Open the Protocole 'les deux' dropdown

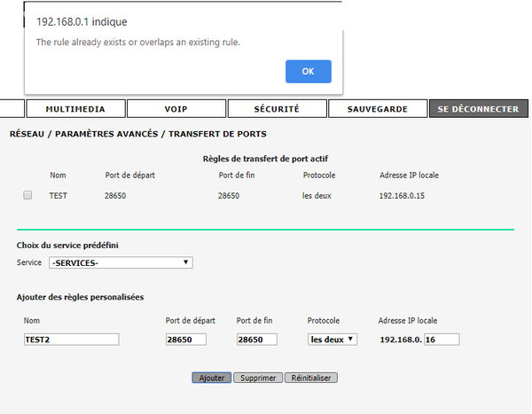332,339
